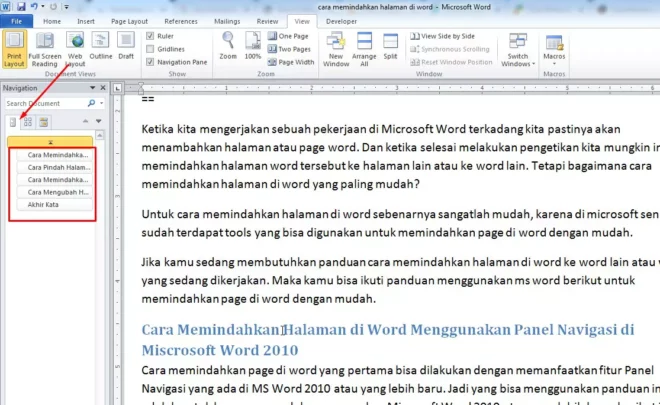Click Synchronous Scrolling option

pos(450,49)
